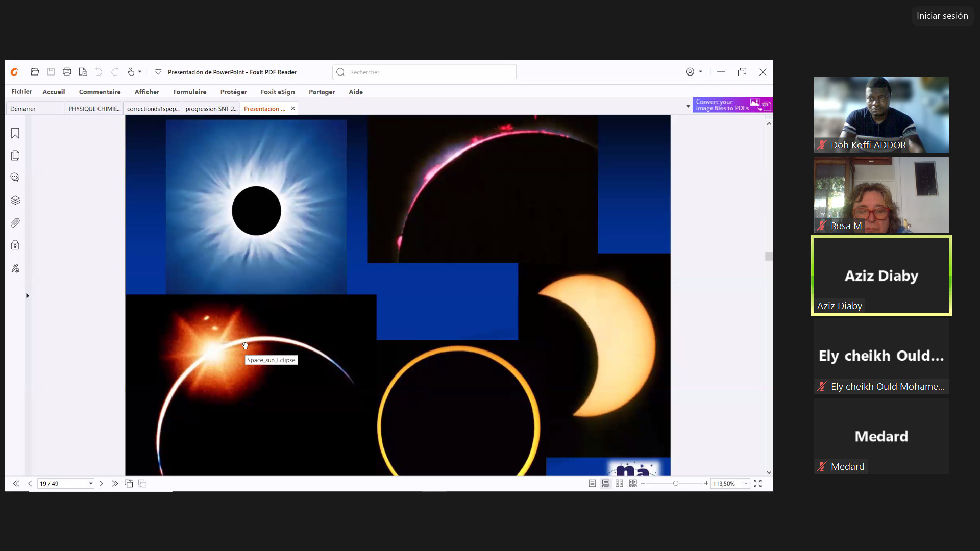Open the Layers panel
This screenshot has width=980, height=551.
point(15,200)
